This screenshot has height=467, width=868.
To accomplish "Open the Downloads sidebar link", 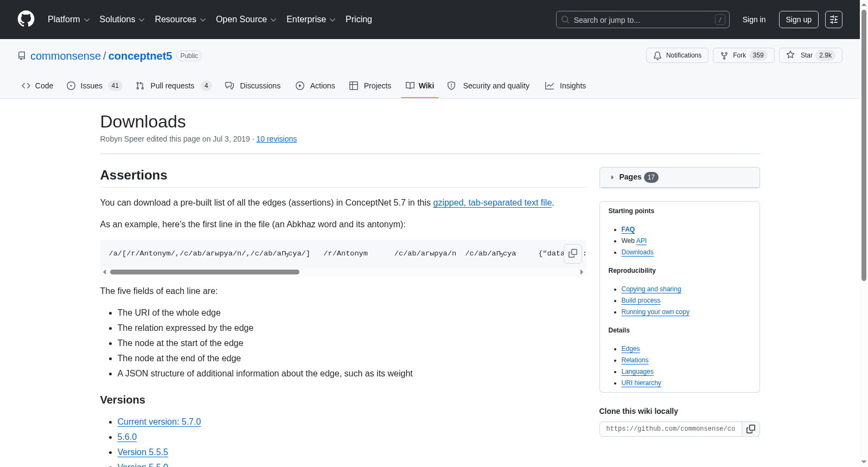I will click(637, 252).
